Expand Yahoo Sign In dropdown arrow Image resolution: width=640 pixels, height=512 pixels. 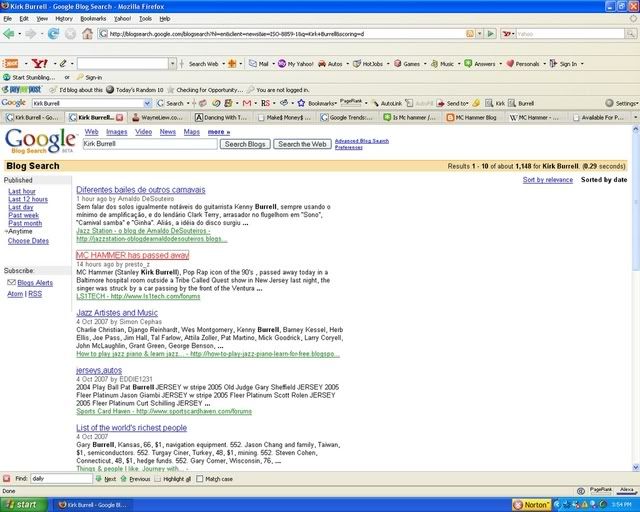[582, 64]
